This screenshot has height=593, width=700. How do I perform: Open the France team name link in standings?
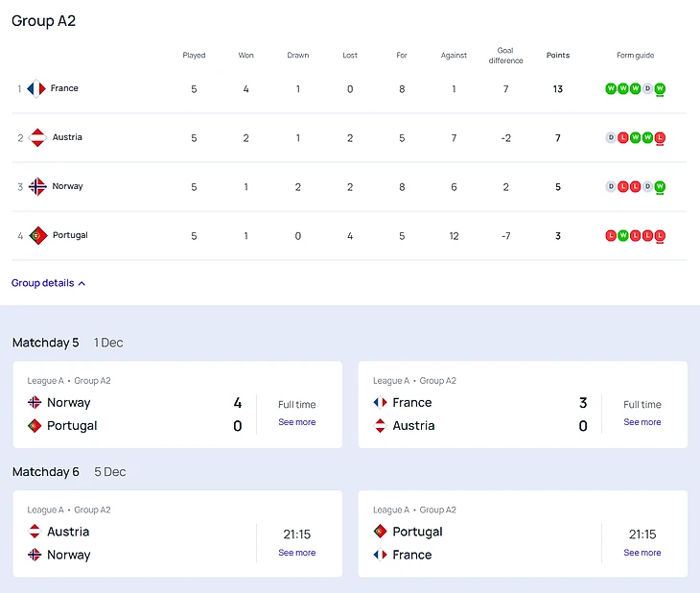click(64, 88)
